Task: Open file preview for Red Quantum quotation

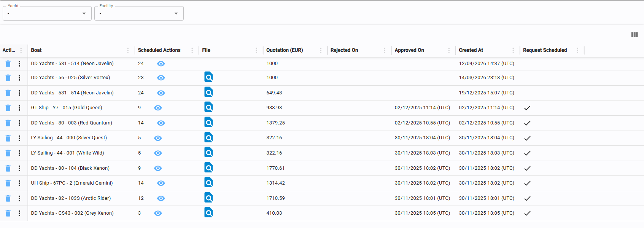Action: coord(208,123)
